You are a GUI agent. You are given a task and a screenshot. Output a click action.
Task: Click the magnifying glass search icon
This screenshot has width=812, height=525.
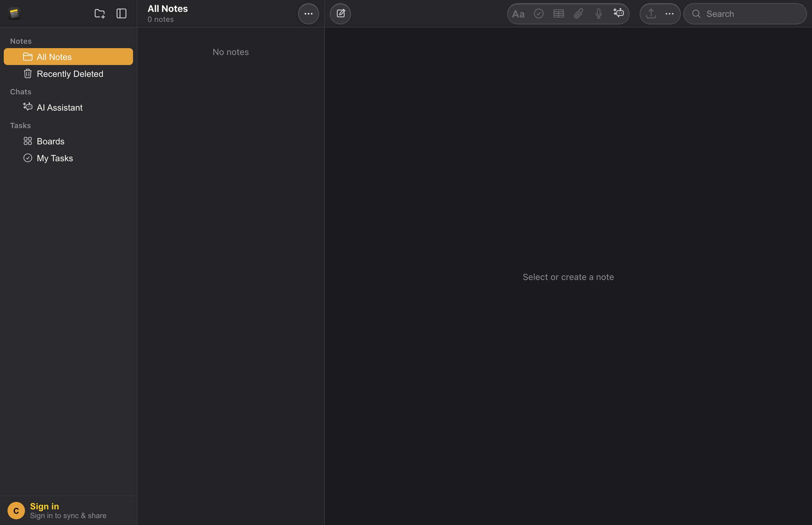click(696, 14)
